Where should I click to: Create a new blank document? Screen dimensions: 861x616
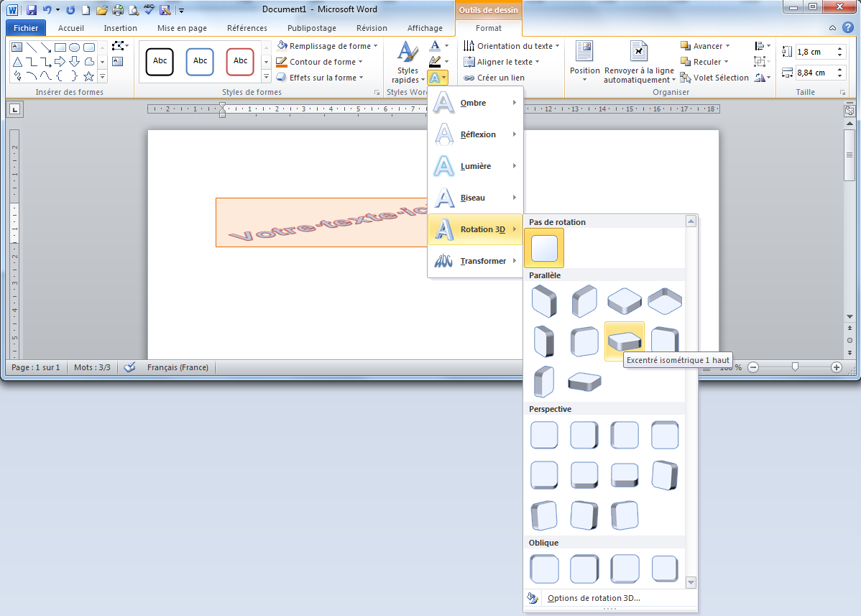[86, 10]
